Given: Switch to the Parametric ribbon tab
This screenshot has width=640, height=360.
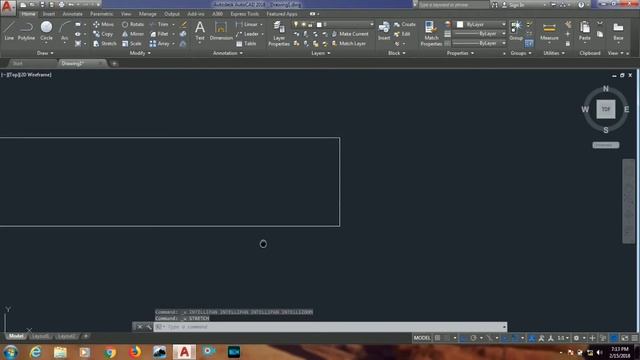Looking at the screenshot, I should tap(102, 14).
